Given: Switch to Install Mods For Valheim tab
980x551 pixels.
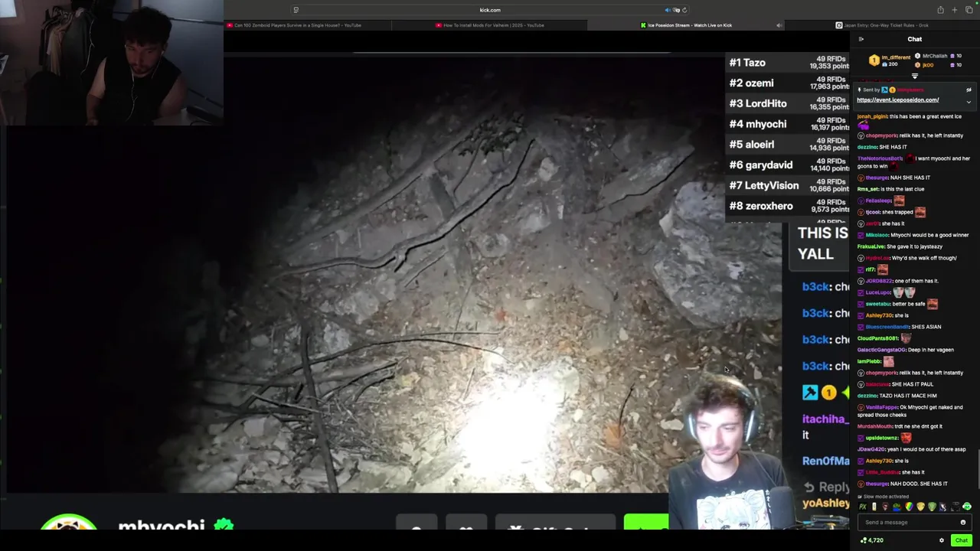Looking at the screenshot, I should pos(490,25).
